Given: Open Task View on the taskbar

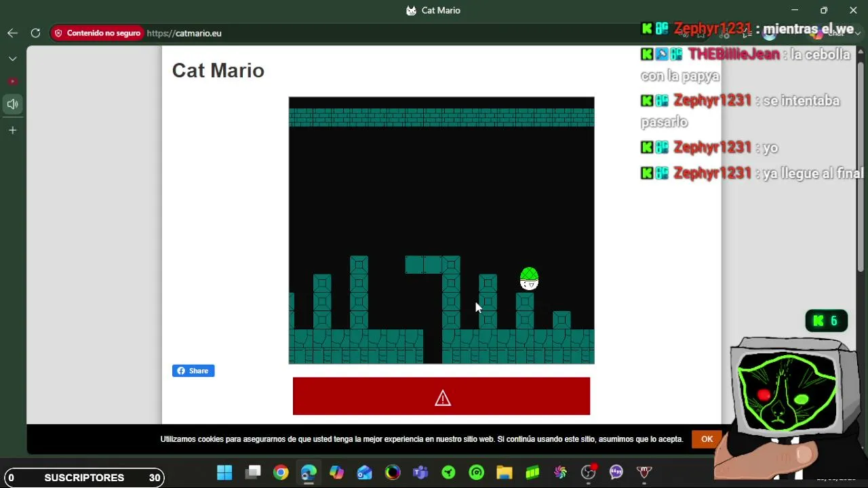Looking at the screenshot, I should click(253, 472).
